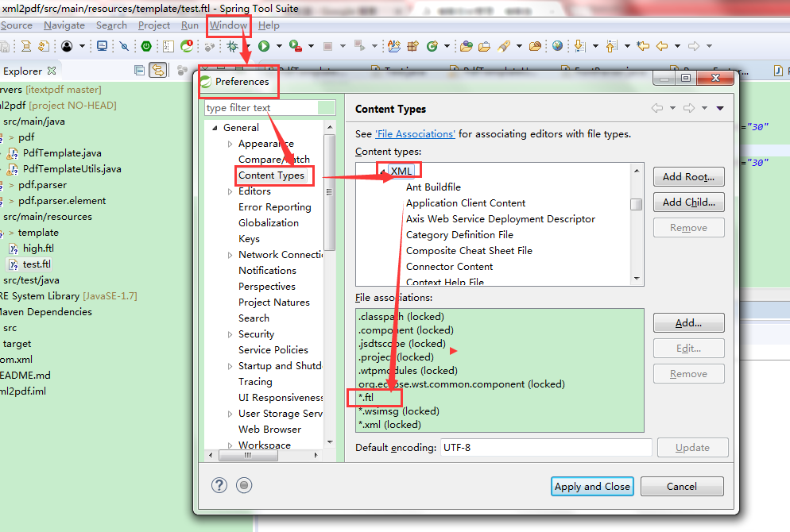Click the preferences tree vertical scrollbar thumb

(330, 192)
